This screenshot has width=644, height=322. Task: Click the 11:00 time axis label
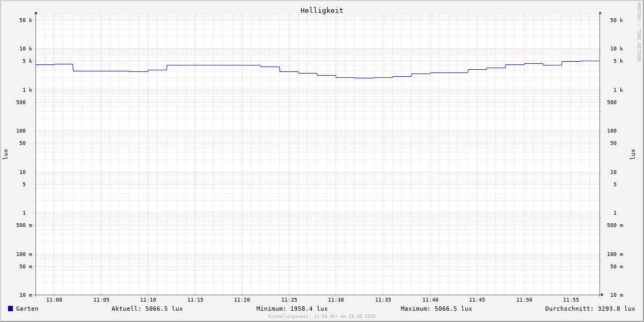(54, 300)
